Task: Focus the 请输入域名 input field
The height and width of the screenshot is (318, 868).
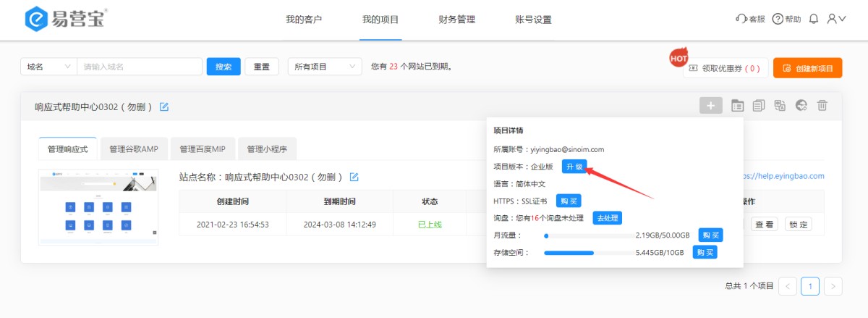Action: pyautogui.click(x=139, y=67)
